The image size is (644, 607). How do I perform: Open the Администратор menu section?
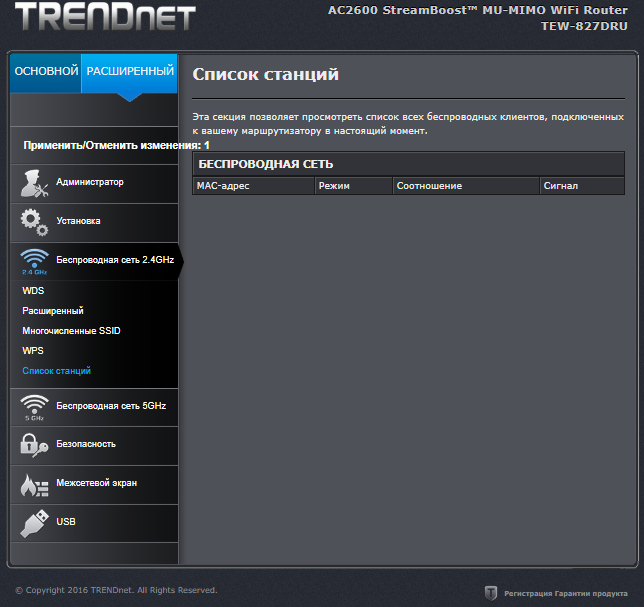94,184
